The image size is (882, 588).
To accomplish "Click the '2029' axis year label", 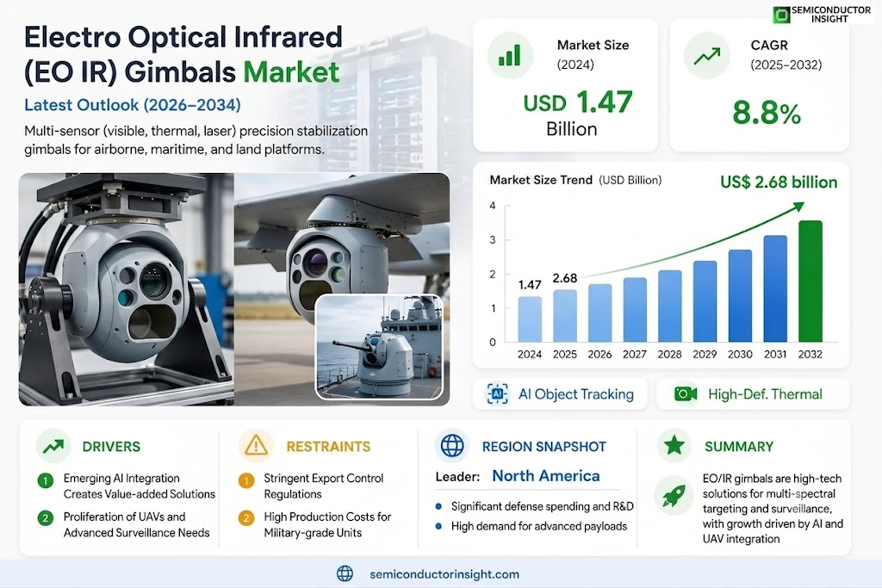I will point(705,354).
